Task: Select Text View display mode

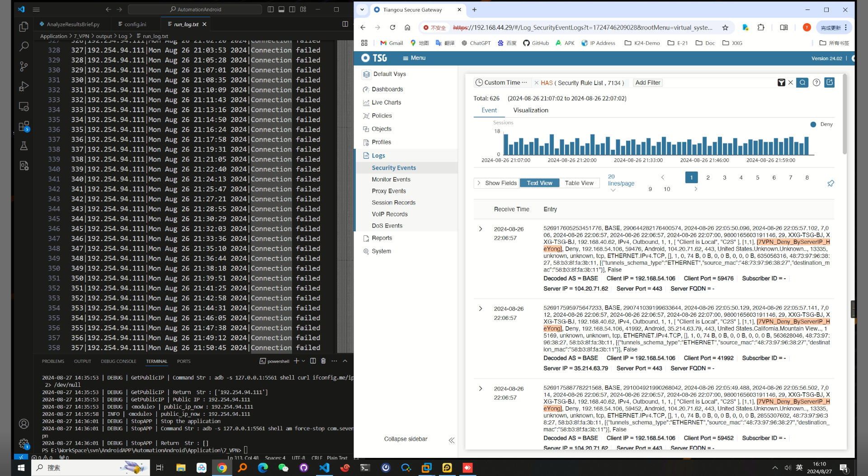Action: (x=539, y=183)
